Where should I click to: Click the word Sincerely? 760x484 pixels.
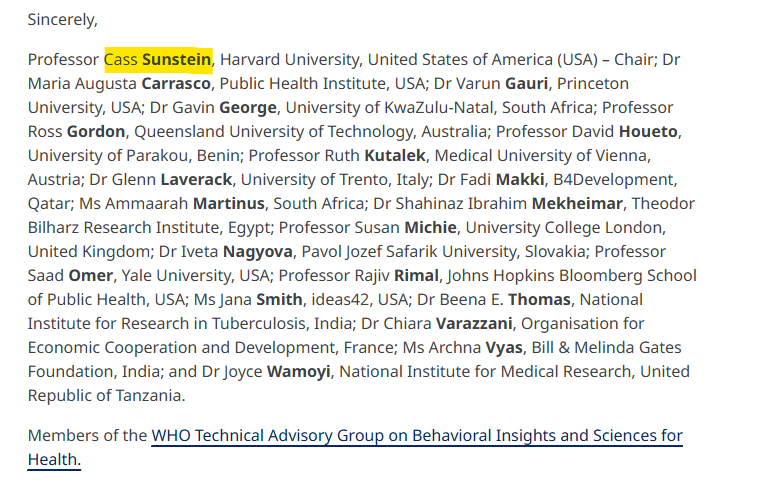coord(62,19)
